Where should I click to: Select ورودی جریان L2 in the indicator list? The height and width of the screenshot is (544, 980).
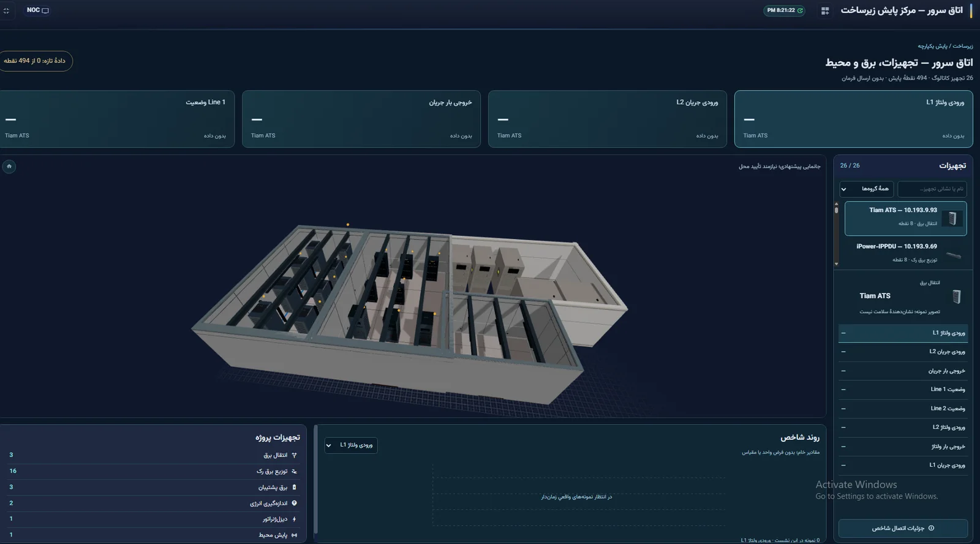click(903, 352)
